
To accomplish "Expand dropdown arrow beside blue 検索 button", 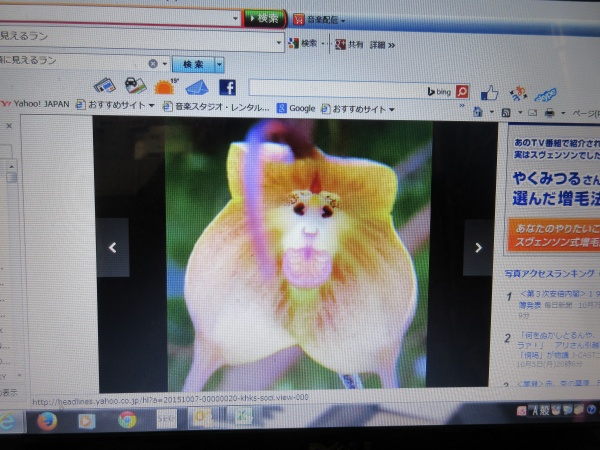I will [219, 63].
